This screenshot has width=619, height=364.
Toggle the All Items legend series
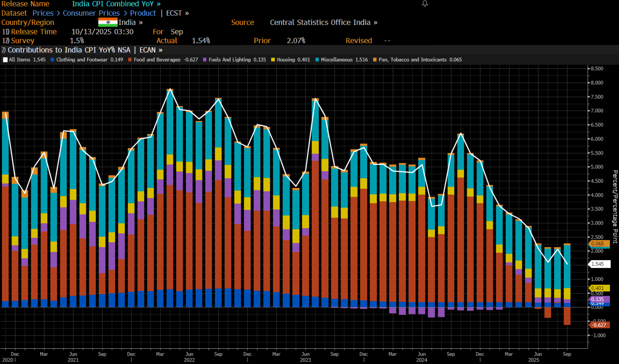(x=19, y=60)
